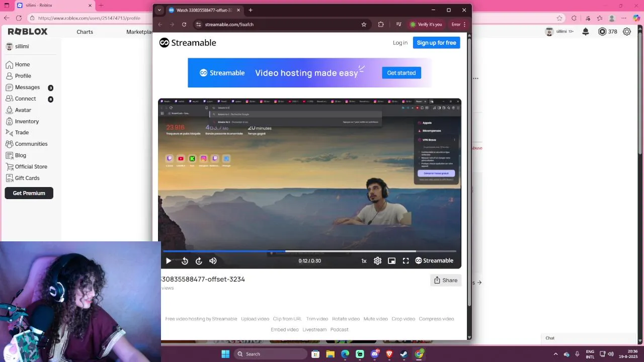This screenshot has width=644, height=362.
Task: Open the Trim video link
Action: point(317,319)
